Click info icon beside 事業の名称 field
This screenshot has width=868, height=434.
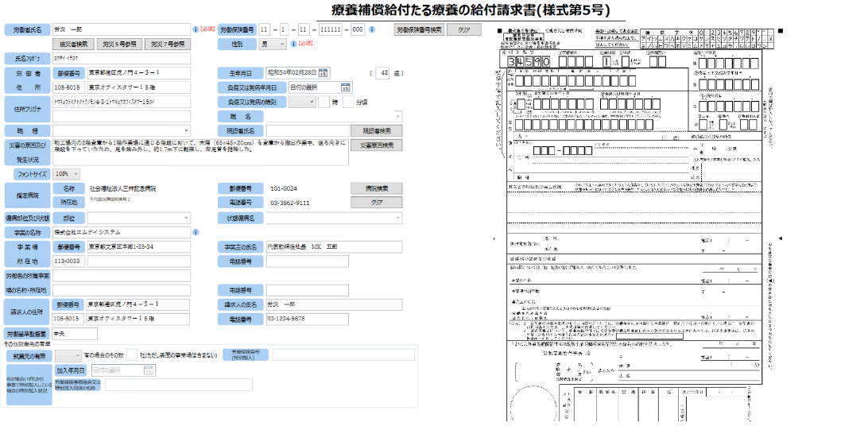click(x=196, y=232)
